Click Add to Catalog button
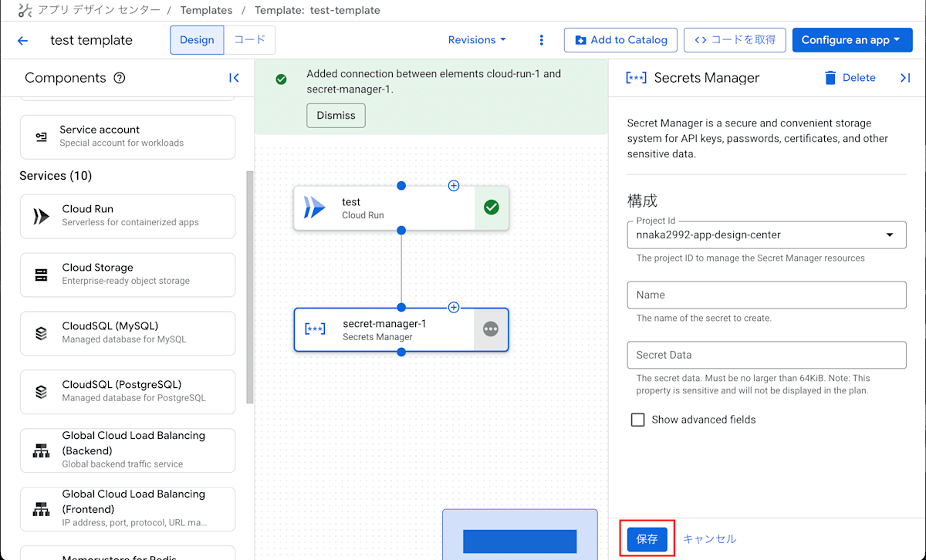Image resolution: width=926 pixels, height=560 pixels. point(621,40)
